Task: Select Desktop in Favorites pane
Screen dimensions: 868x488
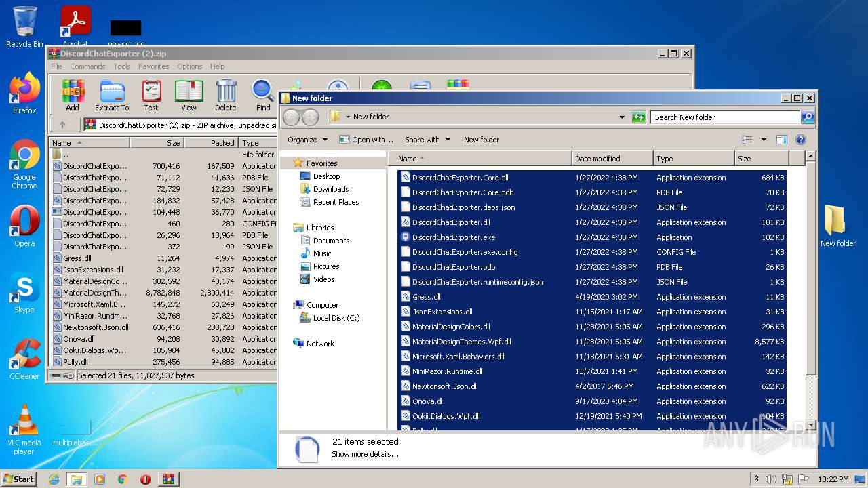Action: coord(326,176)
